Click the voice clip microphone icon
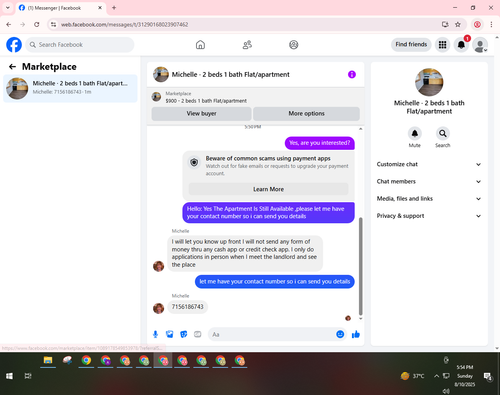 coord(155,334)
